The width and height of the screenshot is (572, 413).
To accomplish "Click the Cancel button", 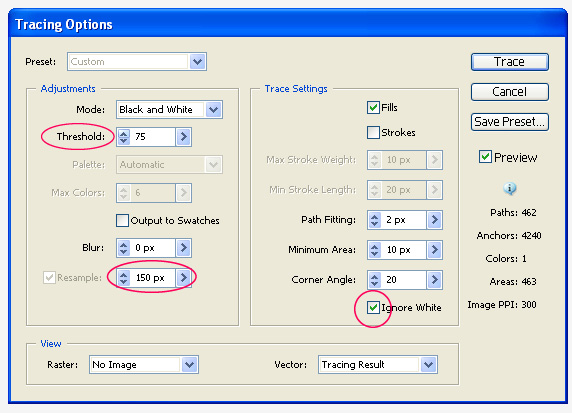I will (x=510, y=92).
